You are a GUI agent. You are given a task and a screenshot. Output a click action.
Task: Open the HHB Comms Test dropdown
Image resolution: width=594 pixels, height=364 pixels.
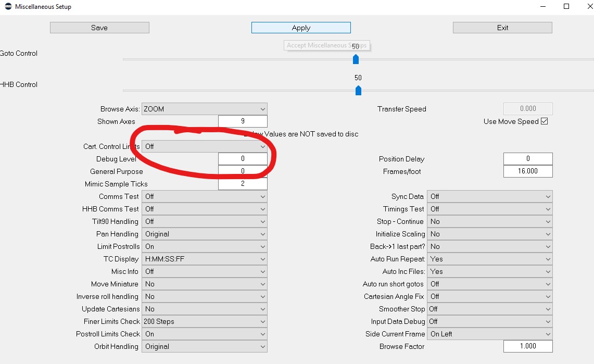click(205, 209)
